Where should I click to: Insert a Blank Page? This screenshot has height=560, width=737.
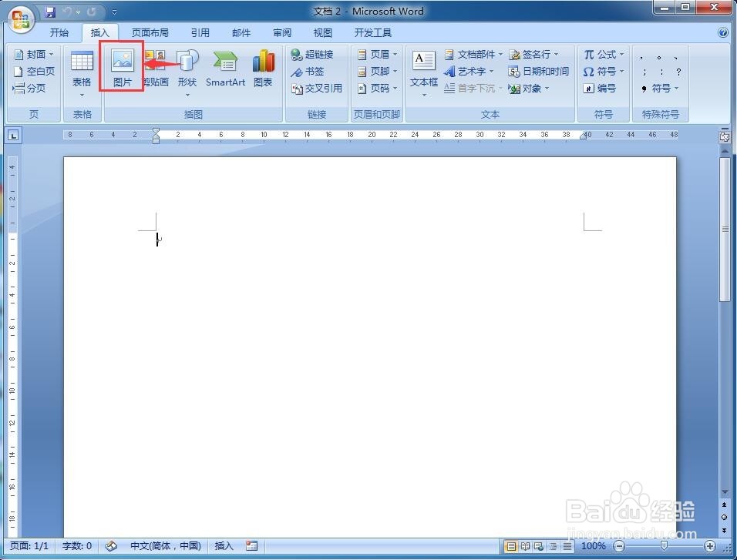34,72
